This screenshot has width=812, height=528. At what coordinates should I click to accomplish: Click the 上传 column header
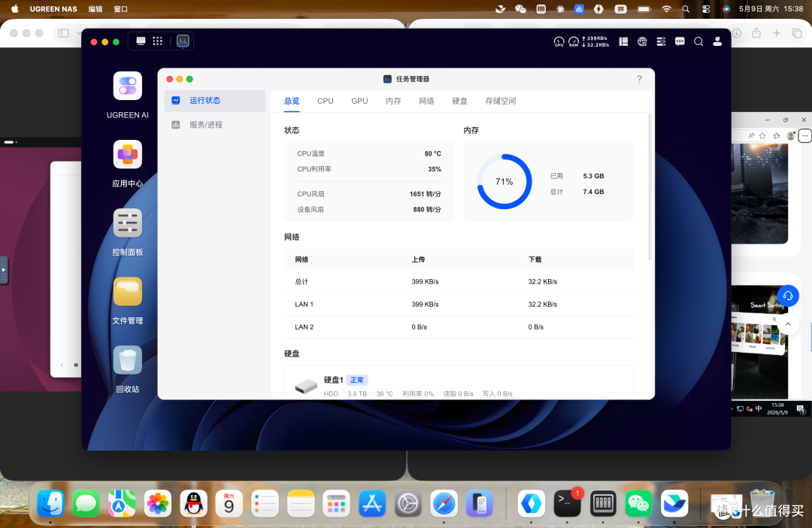pos(419,259)
